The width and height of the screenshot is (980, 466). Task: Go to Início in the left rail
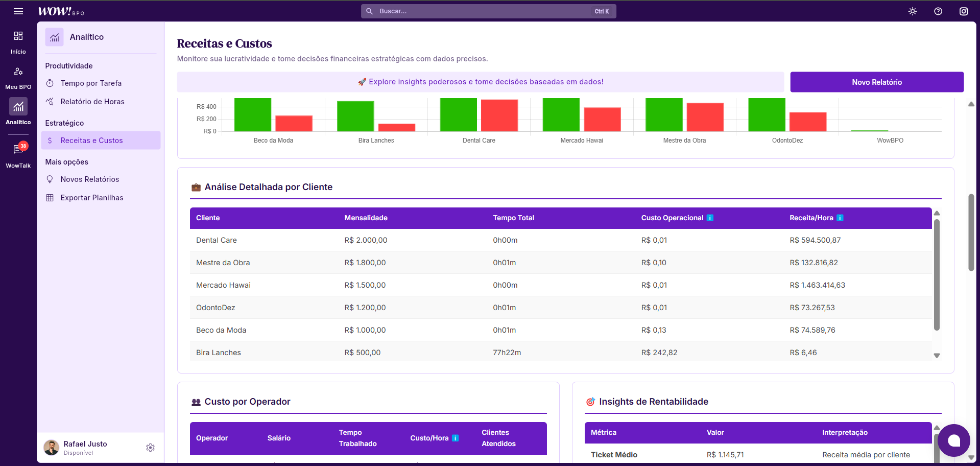pyautogui.click(x=18, y=41)
